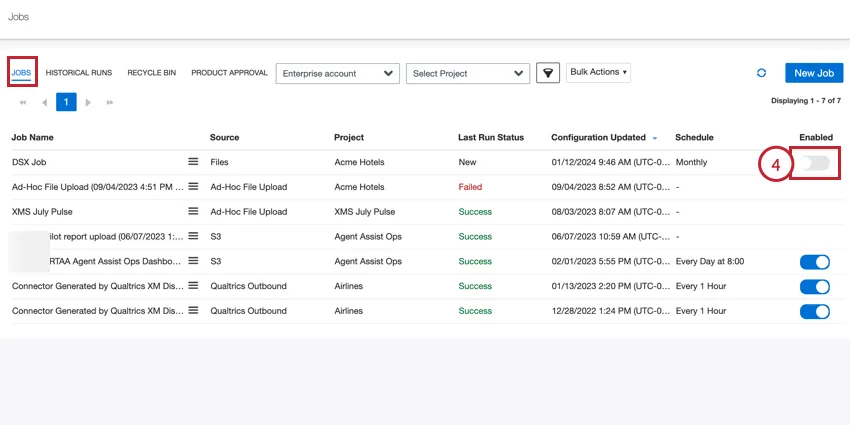The height and width of the screenshot is (425, 850).
Task: Switch to the Historical Runs tab
Action: 79,73
